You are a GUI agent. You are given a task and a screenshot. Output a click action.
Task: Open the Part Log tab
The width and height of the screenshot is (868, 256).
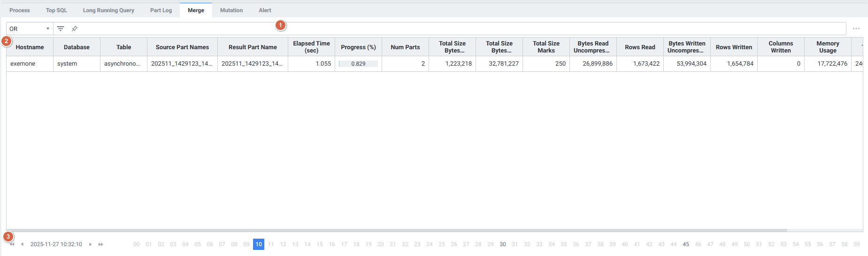pyautogui.click(x=161, y=10)
